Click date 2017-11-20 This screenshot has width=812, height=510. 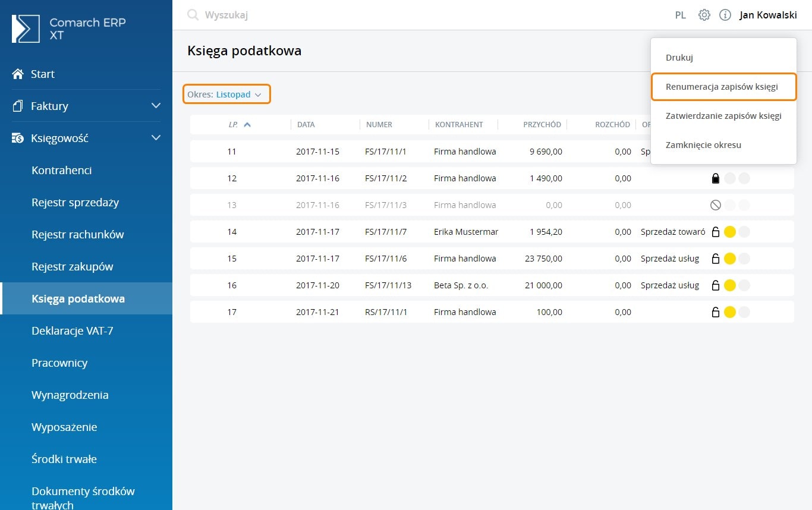click(x=317, y=285)
